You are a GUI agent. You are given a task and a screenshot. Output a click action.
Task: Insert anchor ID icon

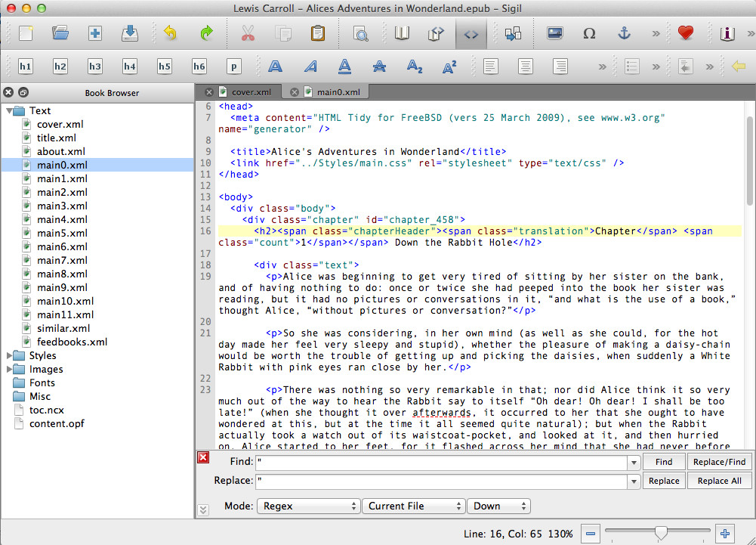(624, 33)
